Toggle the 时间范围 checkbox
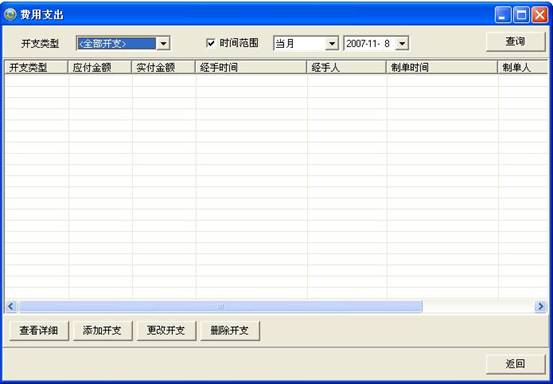 210,43
